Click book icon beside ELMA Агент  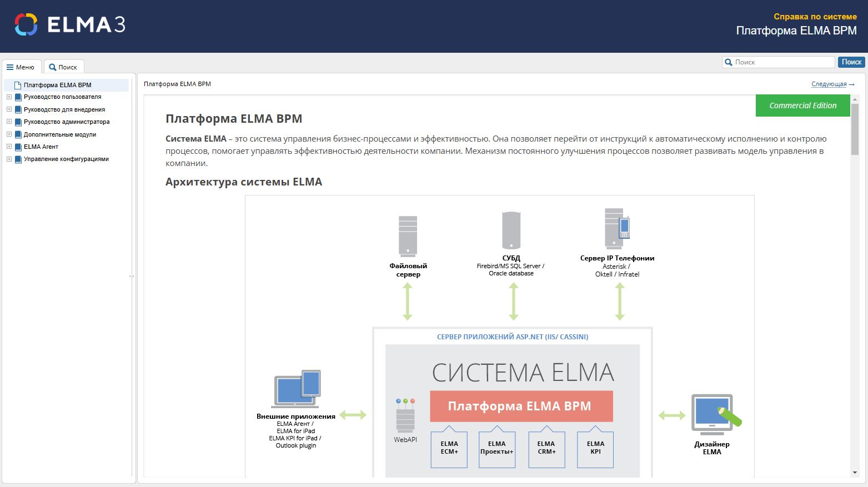click(18, 147)
